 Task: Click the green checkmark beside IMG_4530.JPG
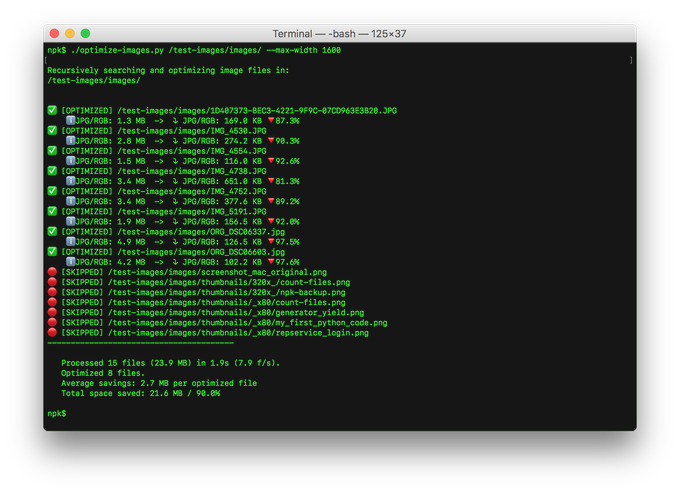52,130
